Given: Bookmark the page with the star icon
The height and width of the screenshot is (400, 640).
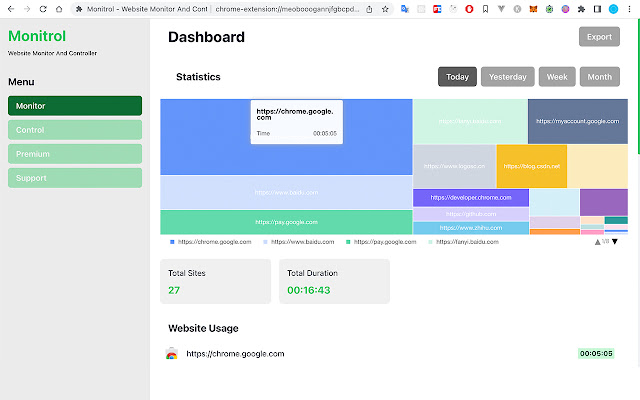Looking at the screenshot, I should click(385, 9).
